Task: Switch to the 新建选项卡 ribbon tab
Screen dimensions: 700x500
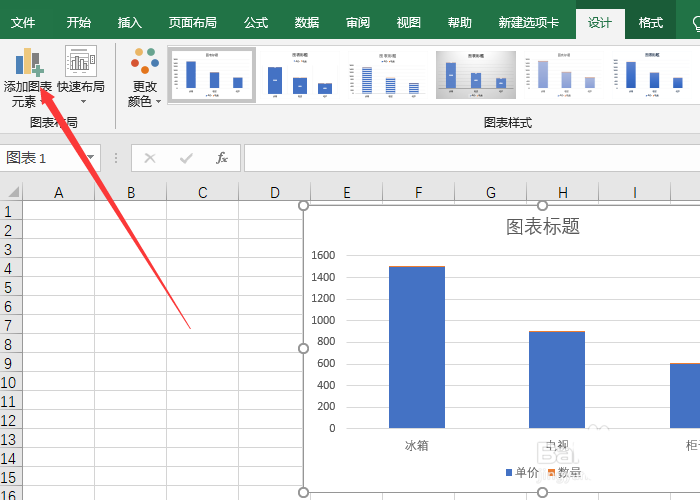Action: [x=529, y=22]
